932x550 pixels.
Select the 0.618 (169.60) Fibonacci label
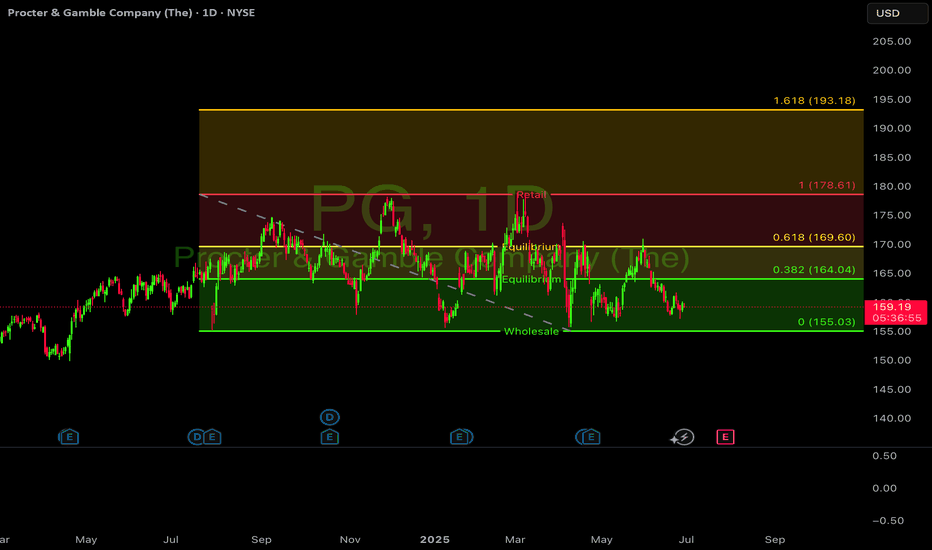[x=814, y=237]
